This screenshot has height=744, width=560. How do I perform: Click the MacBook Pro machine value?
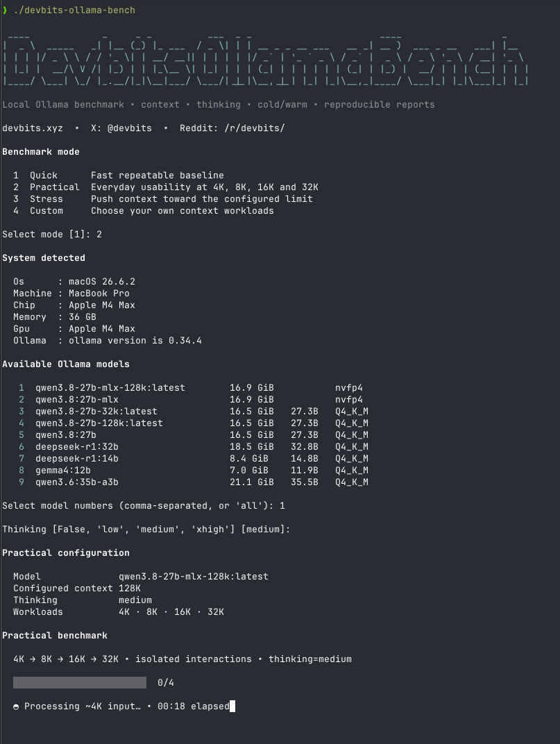99,294
